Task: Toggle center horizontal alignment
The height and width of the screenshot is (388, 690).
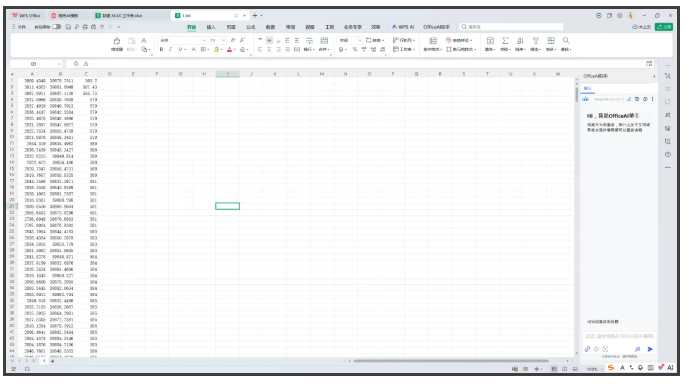Action: coord(269,50)
